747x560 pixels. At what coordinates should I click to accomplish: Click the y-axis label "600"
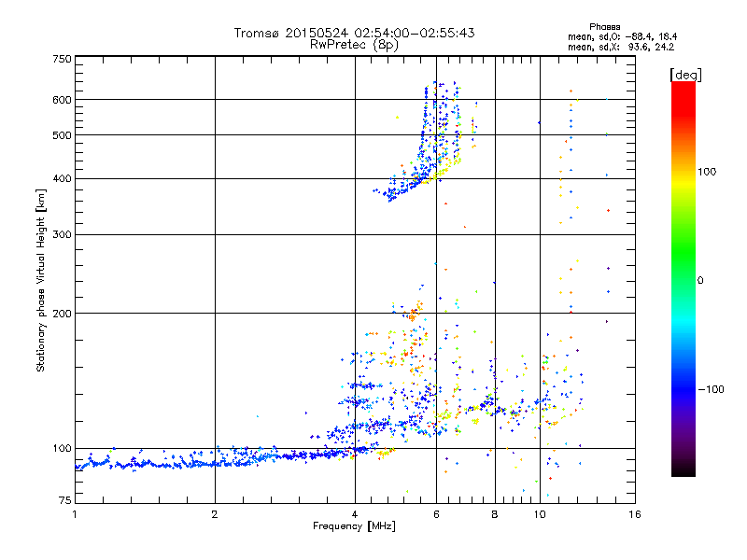tap(63, 100)
